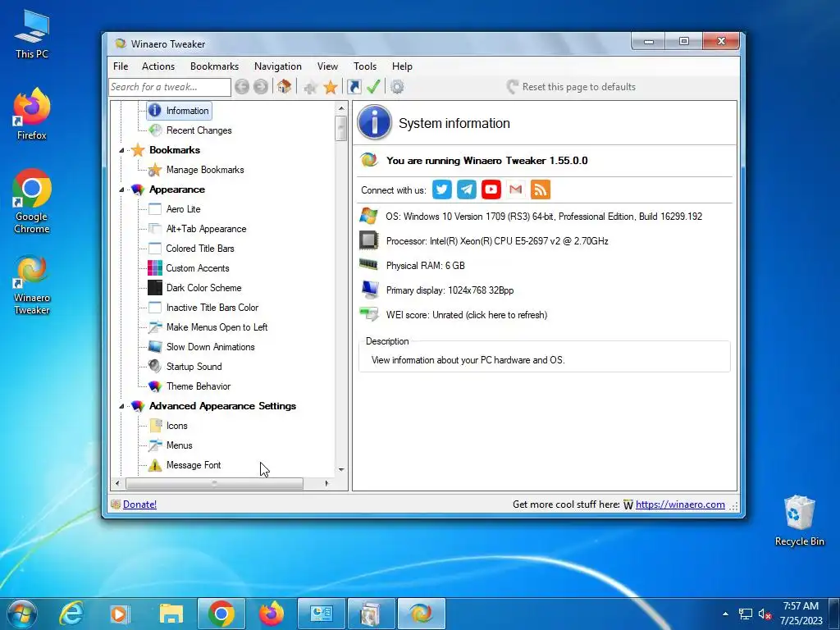Select the Recycle Bin desktop icon
The height and width of the screenshot is (630, 840).
point(799,521)
